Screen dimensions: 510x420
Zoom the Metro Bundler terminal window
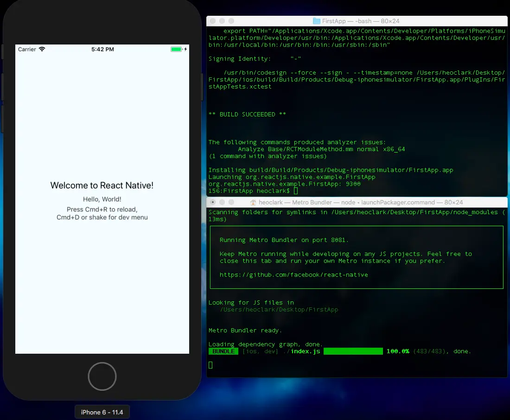point(231,202)
